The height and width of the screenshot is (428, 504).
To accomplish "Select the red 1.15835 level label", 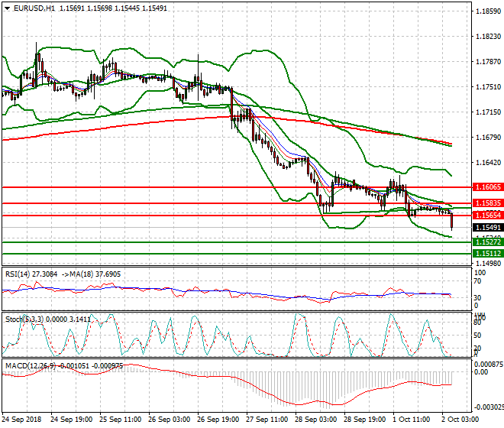I will 488,203.
